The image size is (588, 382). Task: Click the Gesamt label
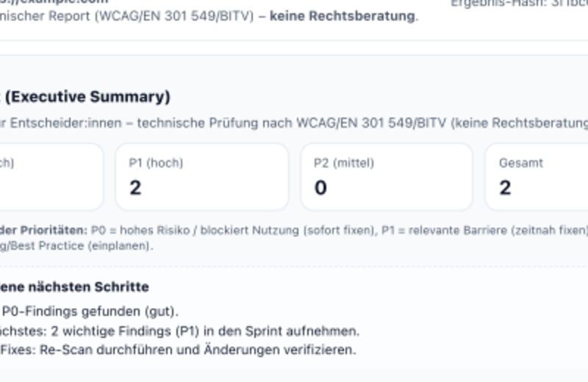(x=521, y=163)
